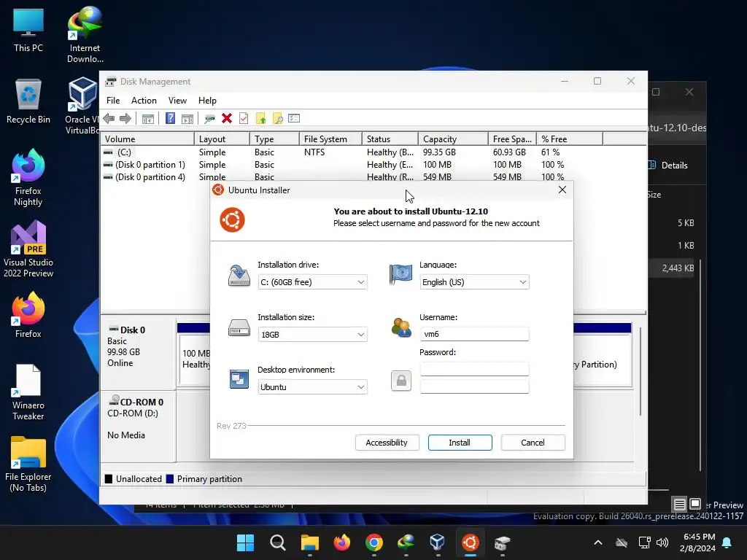Click the Connect/Rescan disk toolbar icon
747x560 pixels.
coord(209,119)
